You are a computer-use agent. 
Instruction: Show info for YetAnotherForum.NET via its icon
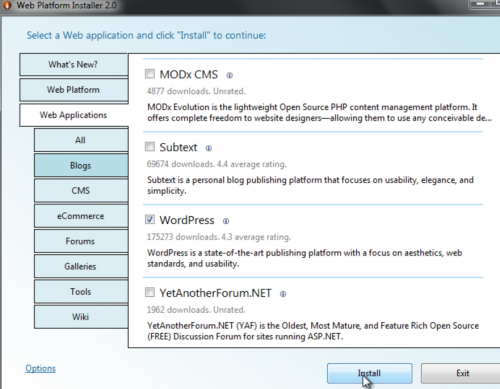283,294
